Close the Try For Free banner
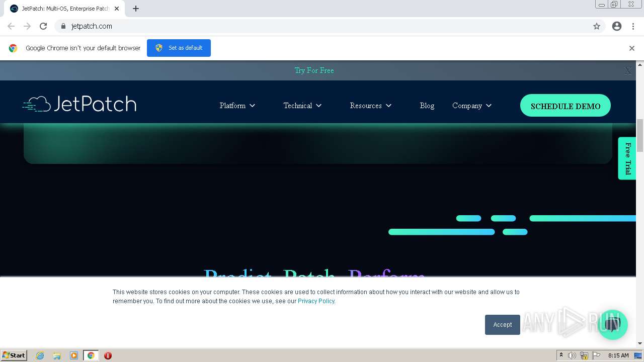 coord(628,71)
